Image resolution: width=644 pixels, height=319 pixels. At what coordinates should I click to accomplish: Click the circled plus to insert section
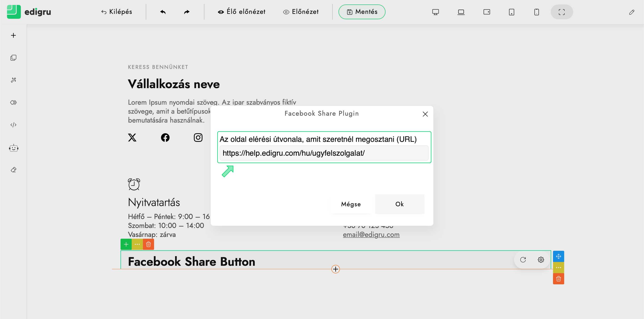pyautogui.click(x=335, y=269)
